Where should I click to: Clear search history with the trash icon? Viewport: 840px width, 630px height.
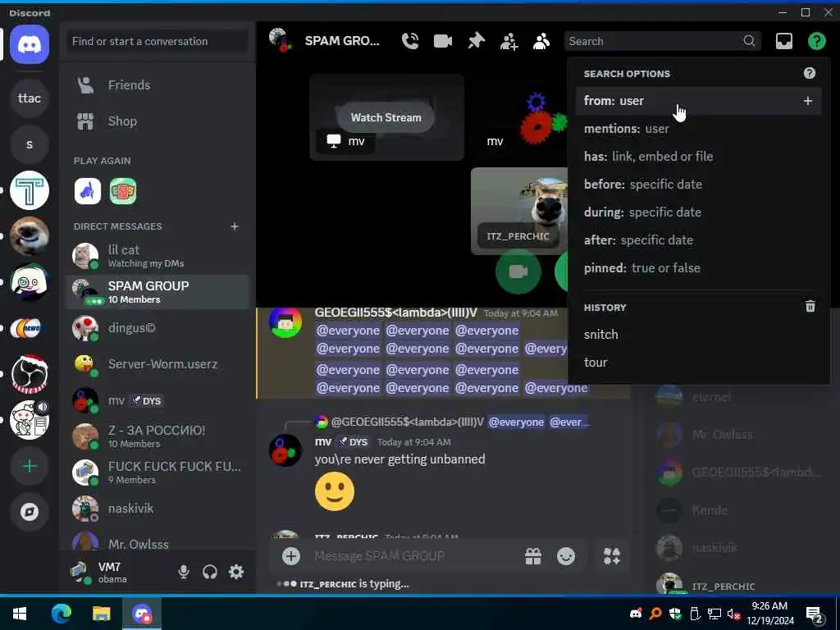coord(810,307)
